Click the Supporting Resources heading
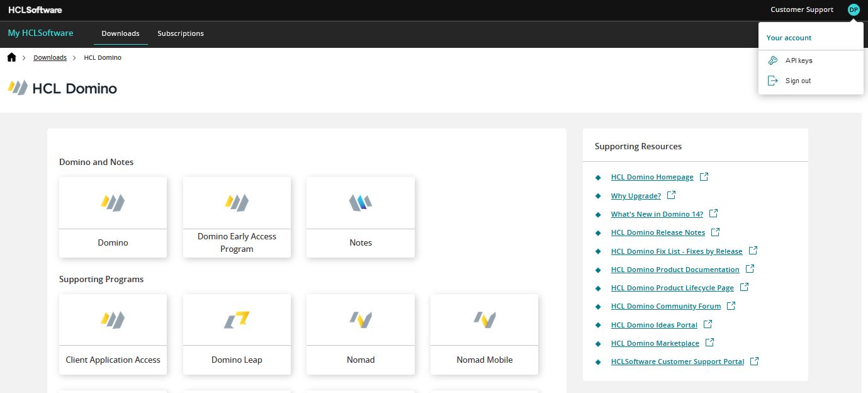The height and width of the screenshot is (393, 868). [638, 146]
